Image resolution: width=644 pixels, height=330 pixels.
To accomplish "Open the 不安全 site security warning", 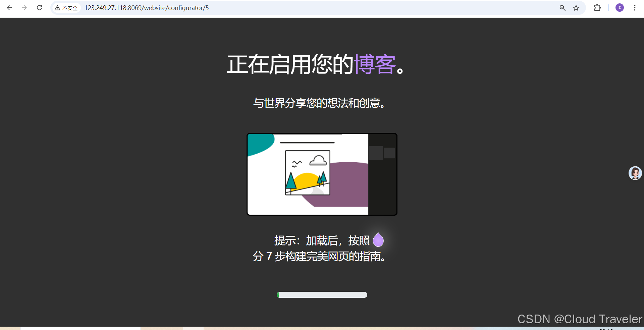I will pyautogui.click(x=66, y=8).
